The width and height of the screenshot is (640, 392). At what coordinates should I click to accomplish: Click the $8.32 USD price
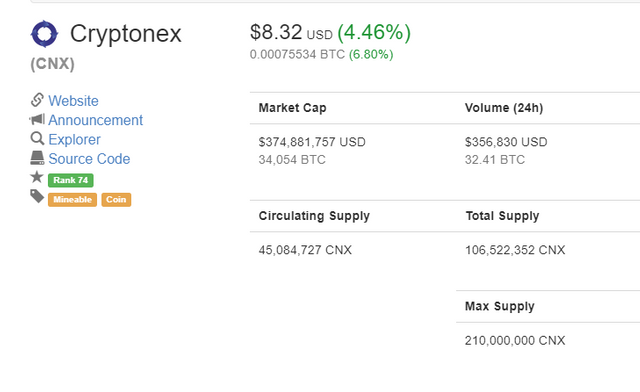click(291, 32)
